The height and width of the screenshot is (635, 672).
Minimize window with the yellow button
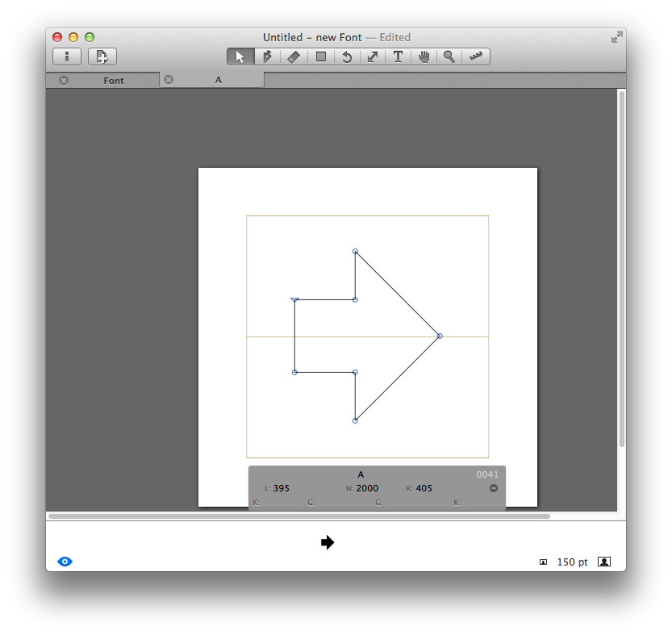tap(73, 37)
